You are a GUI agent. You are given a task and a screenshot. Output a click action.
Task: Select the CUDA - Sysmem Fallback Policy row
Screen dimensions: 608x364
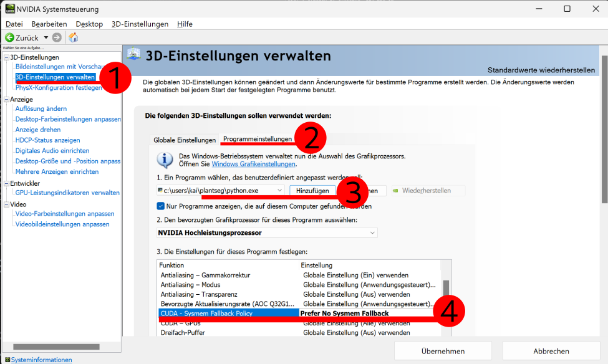click(x=228, y=314)
